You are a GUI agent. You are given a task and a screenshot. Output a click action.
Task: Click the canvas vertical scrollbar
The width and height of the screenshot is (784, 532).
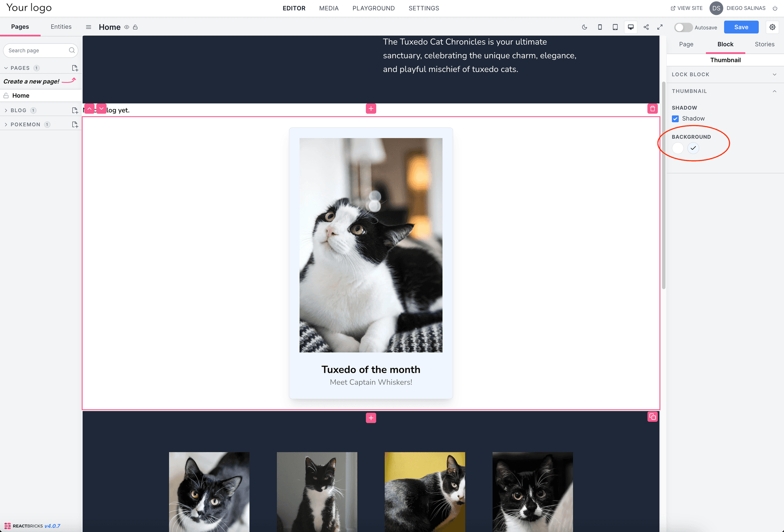[x=663, y=185]
